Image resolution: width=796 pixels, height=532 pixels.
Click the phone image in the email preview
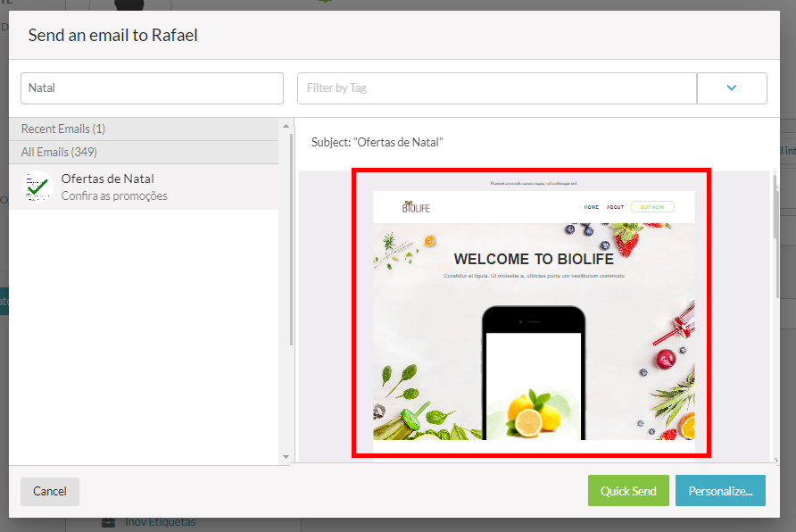(534, 372)
